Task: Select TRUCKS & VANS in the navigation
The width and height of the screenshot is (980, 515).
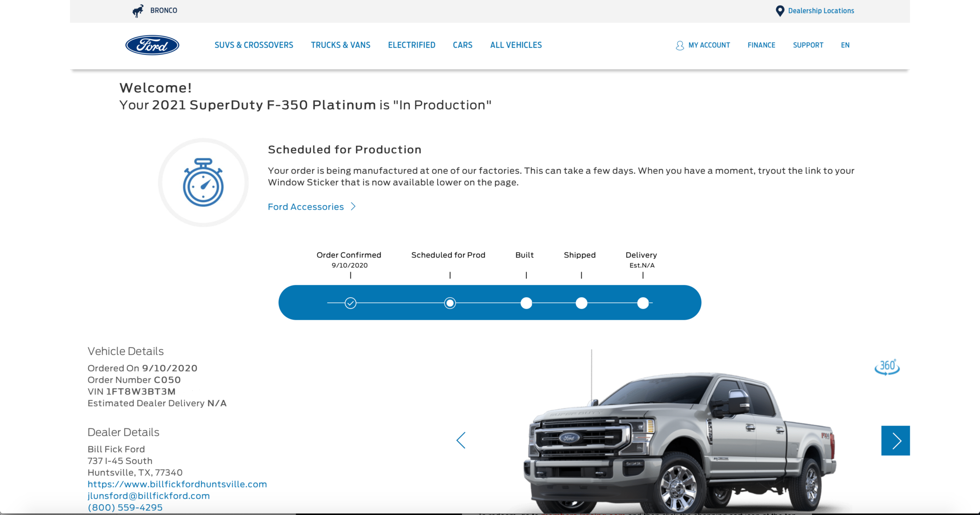Action: (341, 45)
